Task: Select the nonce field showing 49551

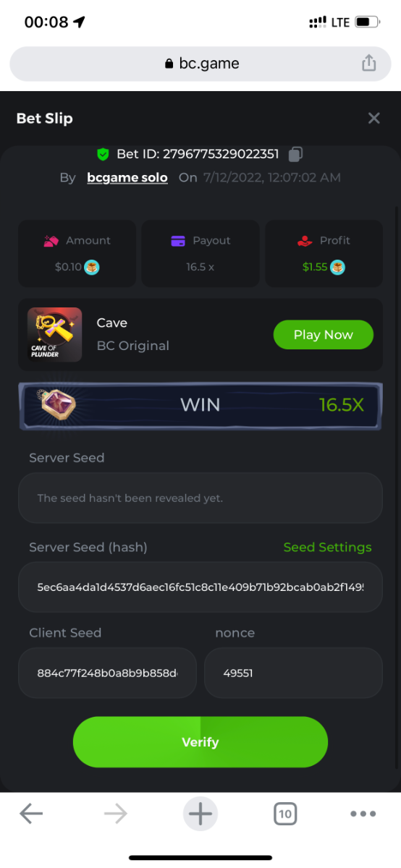Action: tap(293, 673)
